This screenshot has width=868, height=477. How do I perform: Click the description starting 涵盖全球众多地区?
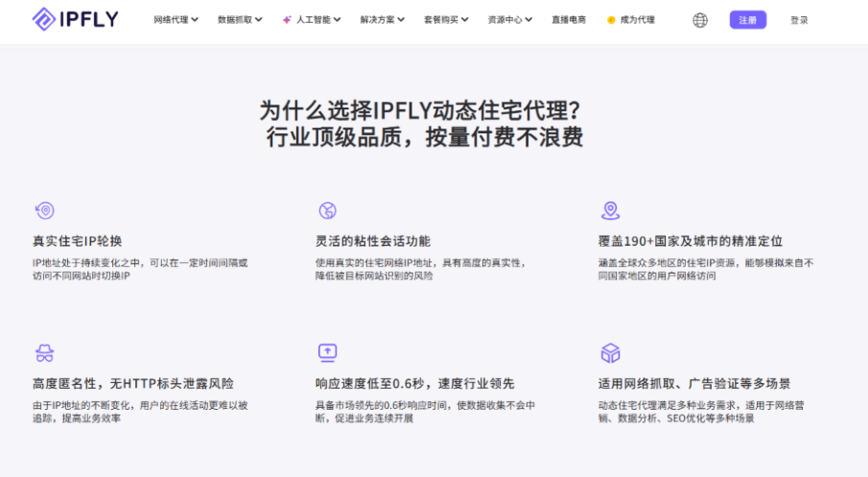(x=706, y=270)
